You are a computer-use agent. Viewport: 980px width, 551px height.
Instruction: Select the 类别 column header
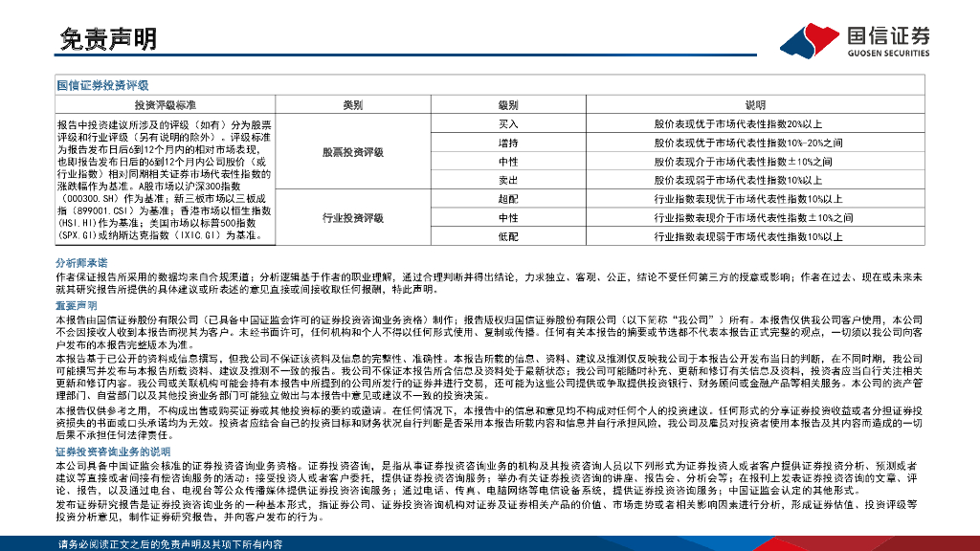tap(351, 105)
